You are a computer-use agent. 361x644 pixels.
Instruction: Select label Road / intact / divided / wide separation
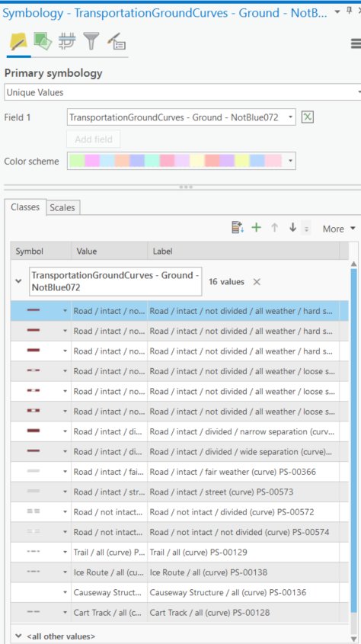click(x=242, y=452)
